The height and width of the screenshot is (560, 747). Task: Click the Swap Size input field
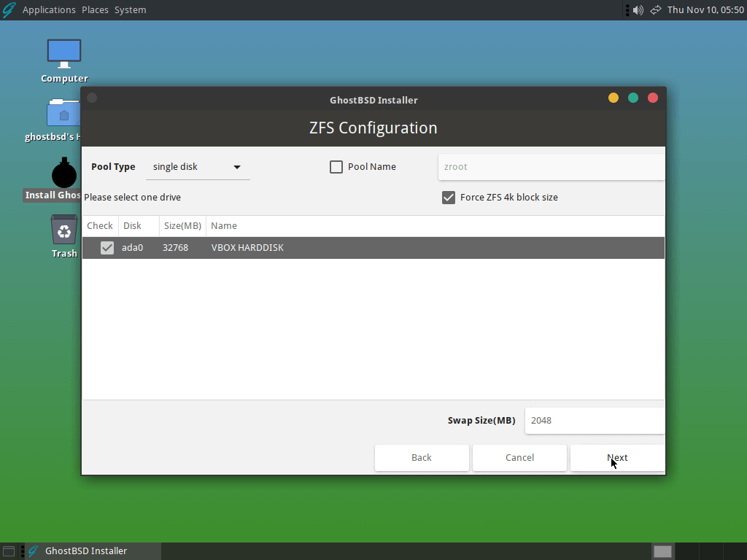[594, 421]
